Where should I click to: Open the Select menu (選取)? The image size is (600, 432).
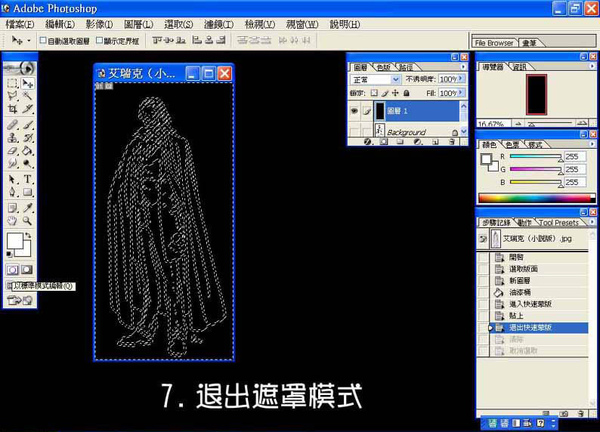(x=178, y=24)
